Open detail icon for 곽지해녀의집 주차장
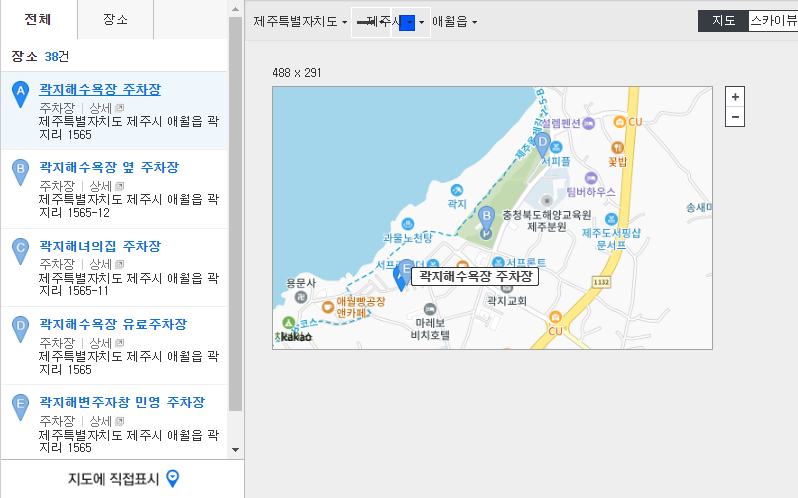The height and width of the screenshot is (498, 798). [120, 264]
